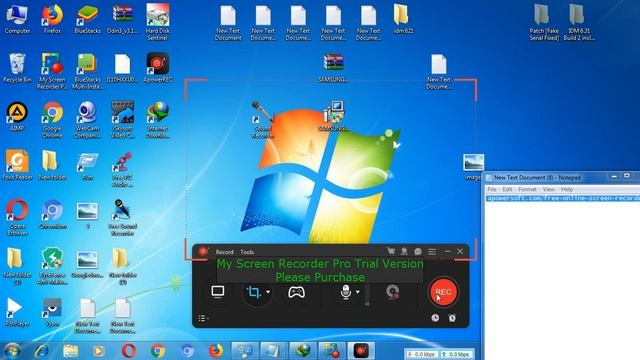The width and height of the screenshot is (640, 360).
Task: Select the idm 621 folder on desktop
Action: pos(403,19)
